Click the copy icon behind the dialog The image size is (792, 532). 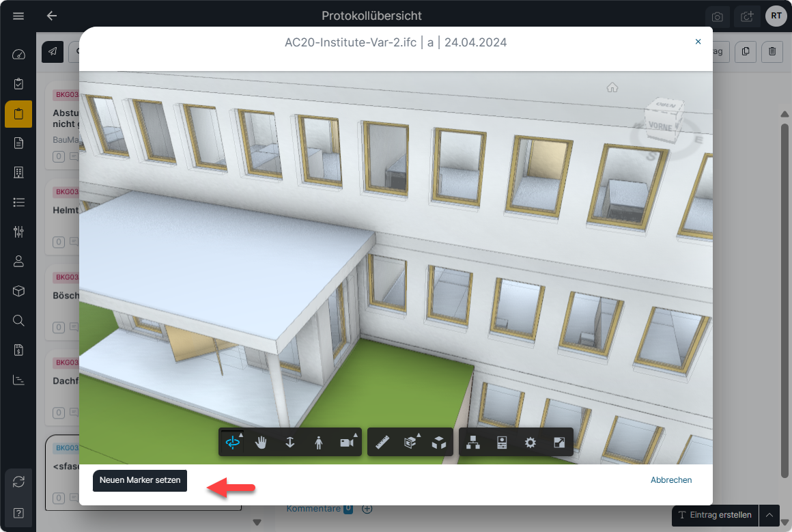746,51
